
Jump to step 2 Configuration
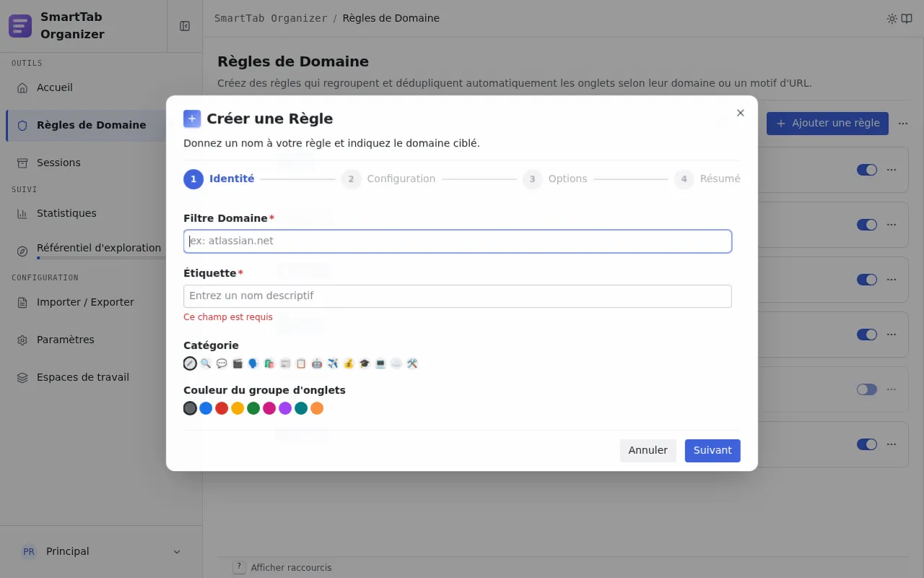[x=388, y=178]
